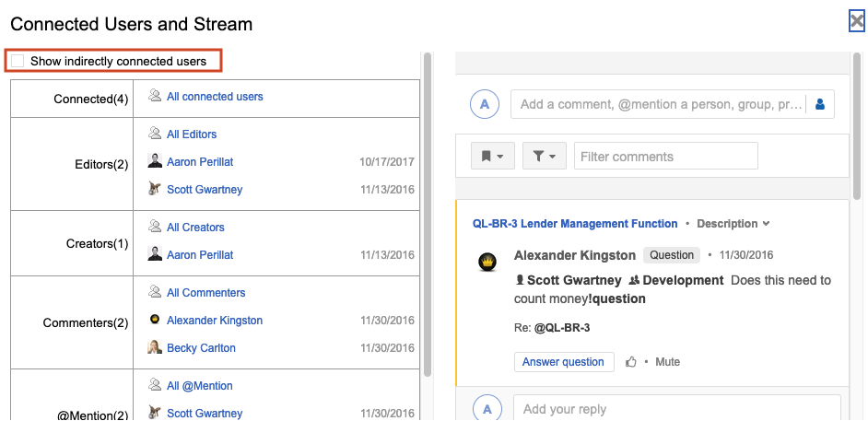
Task: Click Aaron Perillat's avatar under Editors
Action: [155, 161]
